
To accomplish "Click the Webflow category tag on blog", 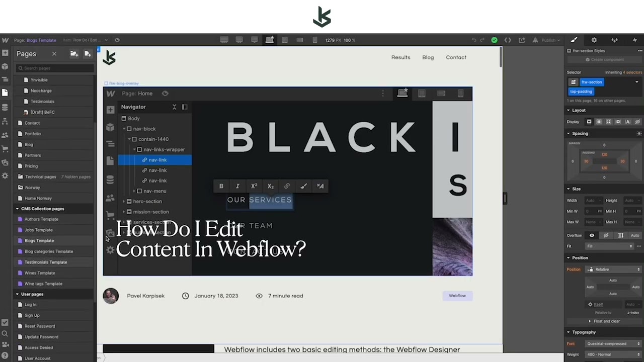I will click(x=457, y=296).
